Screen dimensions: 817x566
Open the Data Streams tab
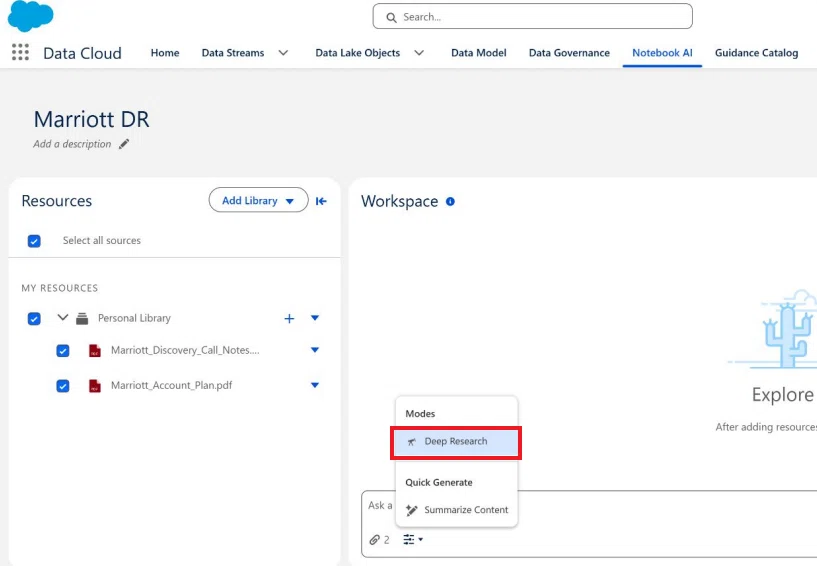coord(233,53)
